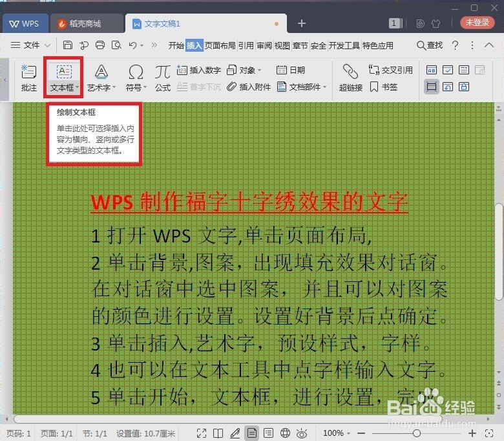Viewport: 504px width, 441px height.
Task: Click Insert Attachment (插入附件)
Action: (249, 87)
